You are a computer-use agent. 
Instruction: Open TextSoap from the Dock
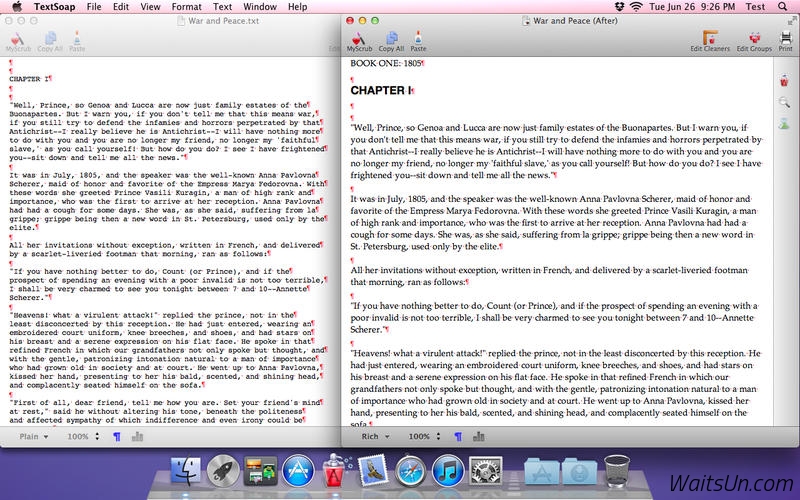click(x=335, y=470)
